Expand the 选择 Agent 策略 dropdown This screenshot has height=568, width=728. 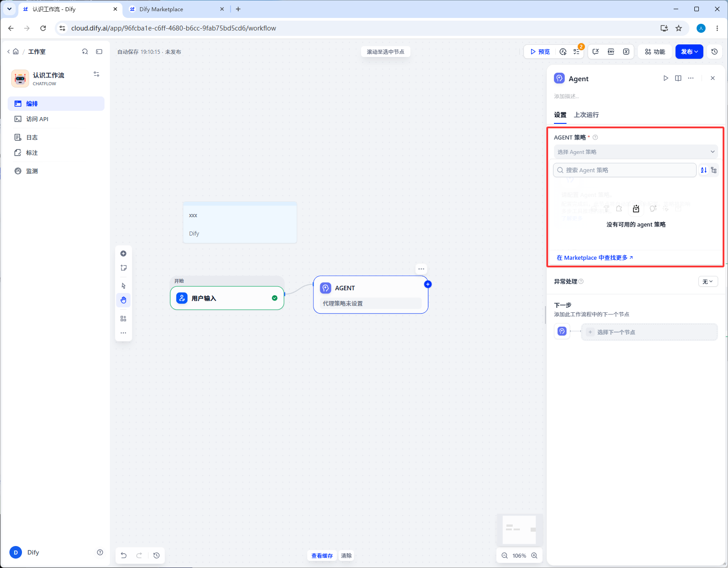tap(636, 152)
